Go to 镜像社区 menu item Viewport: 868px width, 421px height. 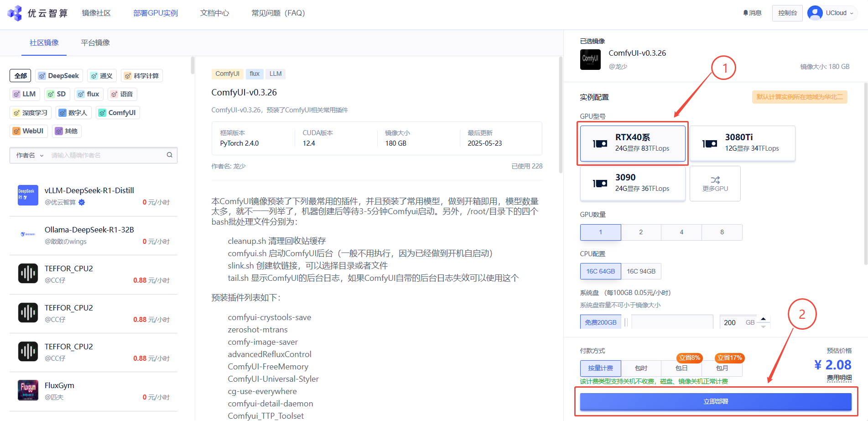coord(96,13)
